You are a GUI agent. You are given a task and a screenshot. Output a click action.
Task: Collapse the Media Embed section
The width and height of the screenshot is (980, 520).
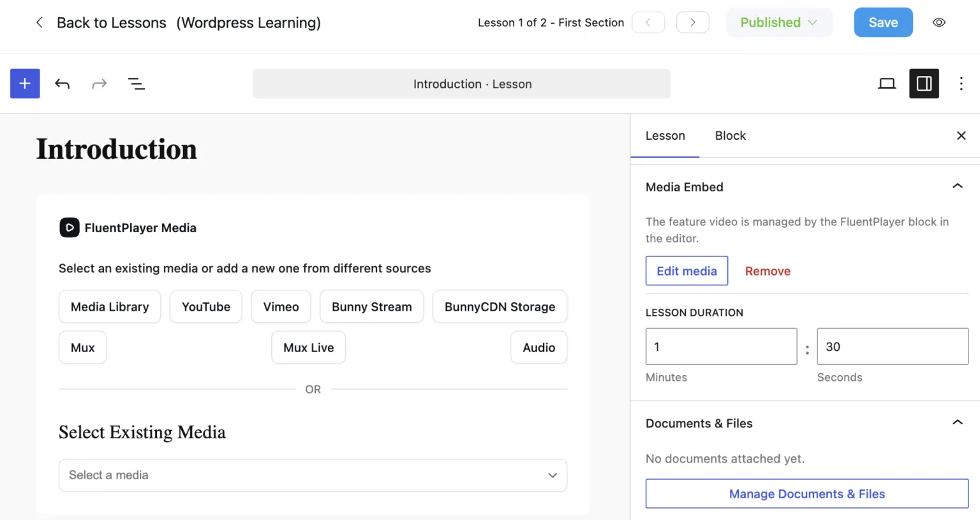point(957,186)
